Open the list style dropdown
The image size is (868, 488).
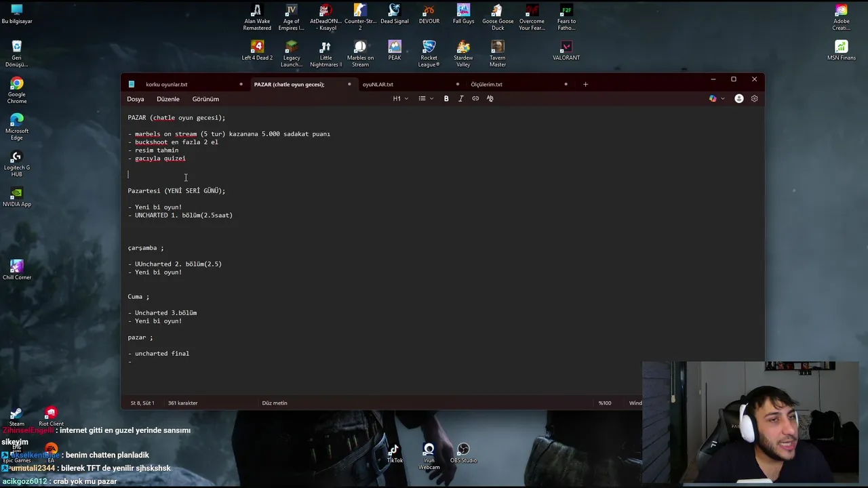pos(425,99)
